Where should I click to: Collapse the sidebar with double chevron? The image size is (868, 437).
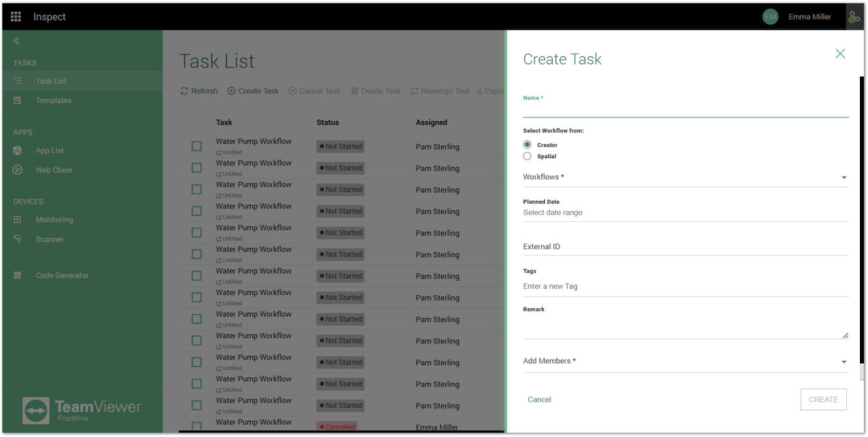pyautogui.click(x=17, y=41)
